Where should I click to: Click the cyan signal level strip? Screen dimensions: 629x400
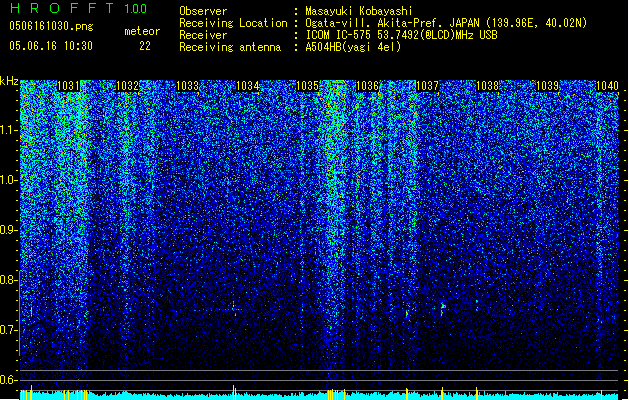click(x=319, y=396)
